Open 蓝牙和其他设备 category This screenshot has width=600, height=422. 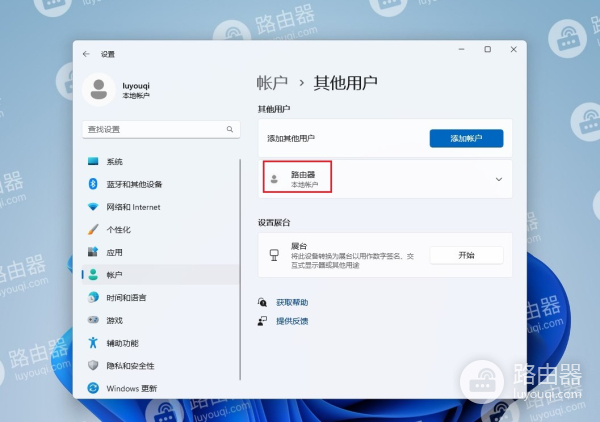[x=161, y=184]
